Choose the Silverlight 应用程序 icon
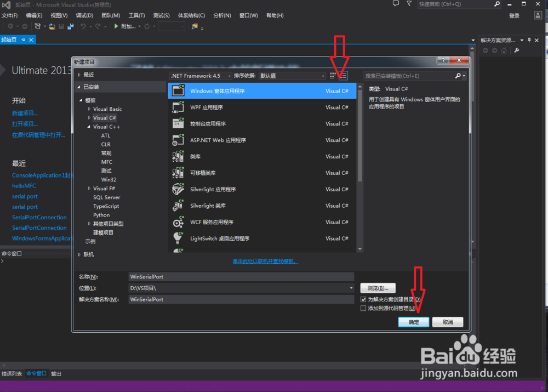 [178, 189]
